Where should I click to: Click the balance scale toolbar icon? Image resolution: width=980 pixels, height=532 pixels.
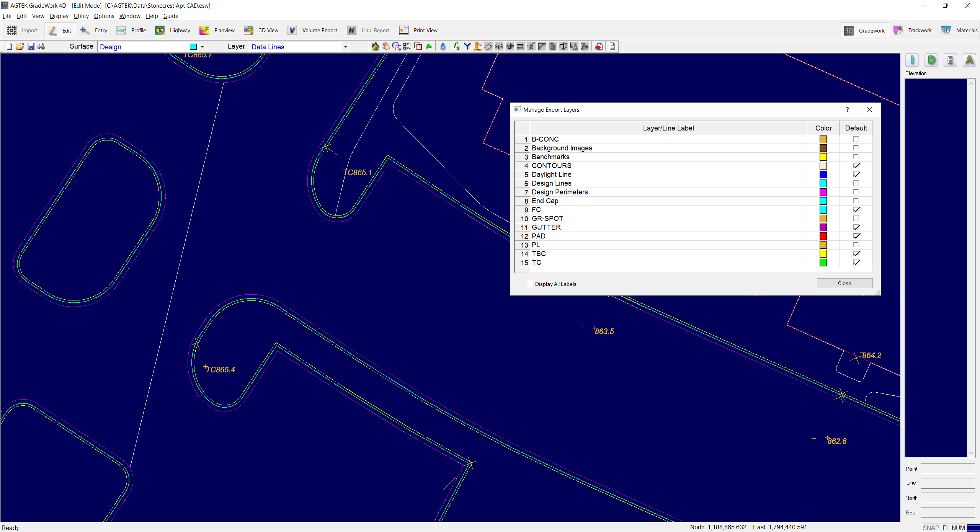[563, 47]
